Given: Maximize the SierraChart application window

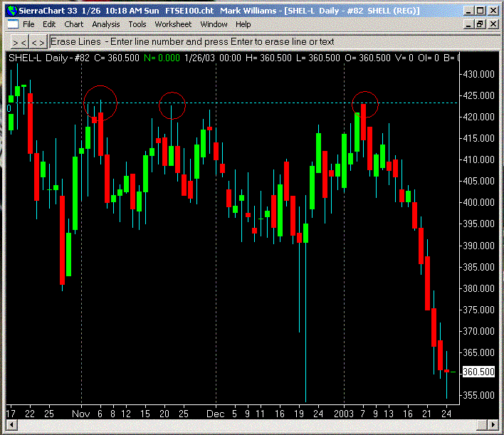Looking at the screenshot, I should (x=480, y=11).
